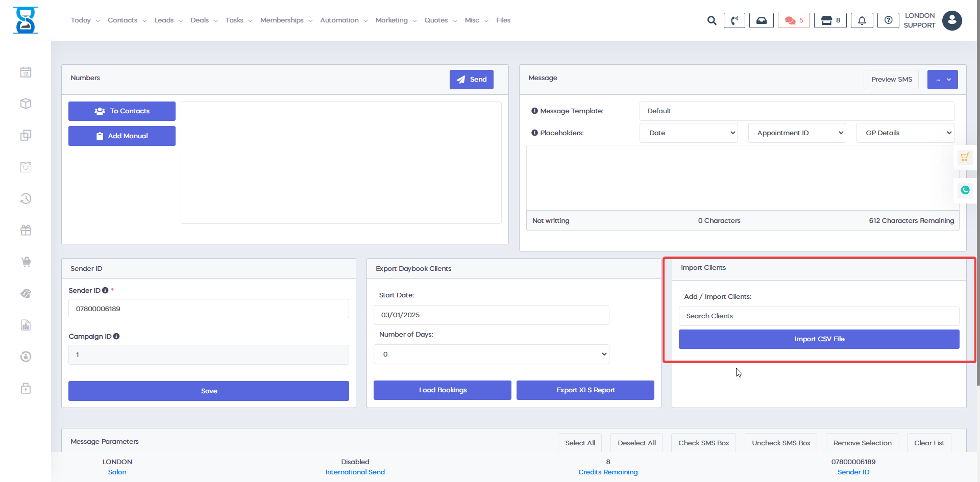Click the search magnifier icon
Image resolution: width=980 pixels, height=482 pixels.
click(712, 20)
